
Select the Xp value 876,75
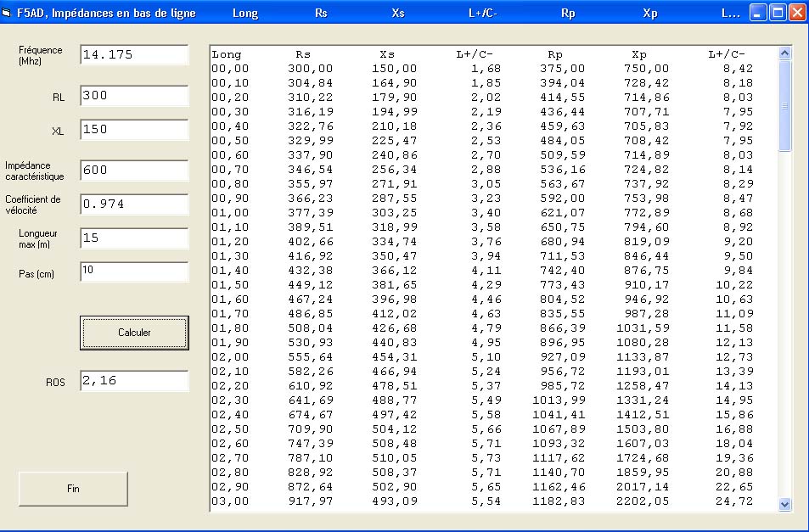647,271
